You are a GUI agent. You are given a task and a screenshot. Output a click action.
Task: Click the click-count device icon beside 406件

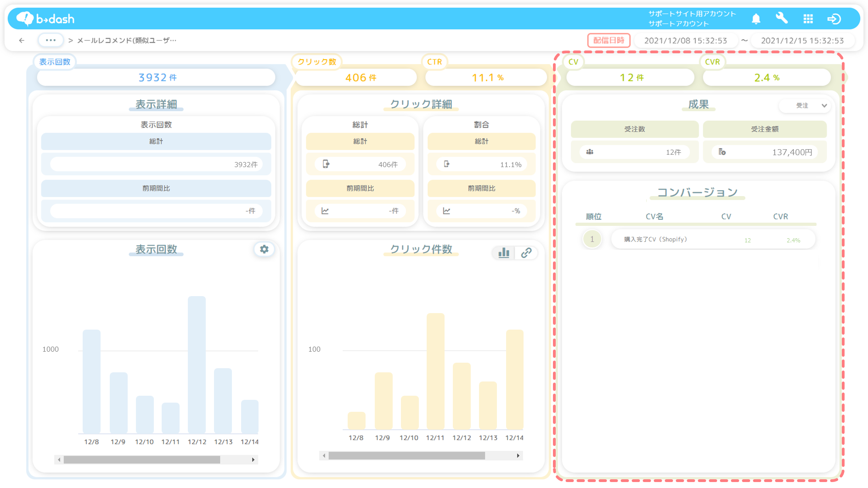point(326,164)
